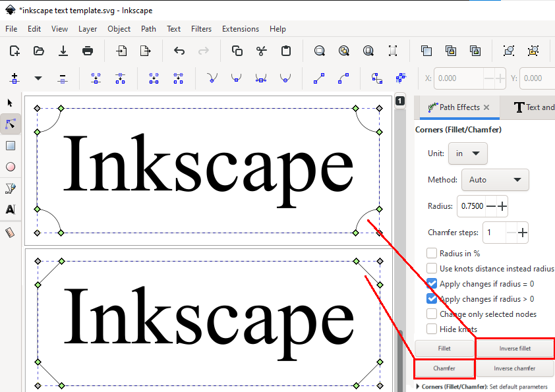555x392 pixels.
Task: Open the Method dropdown showing Auto
Action: click(x=495, y=180)
